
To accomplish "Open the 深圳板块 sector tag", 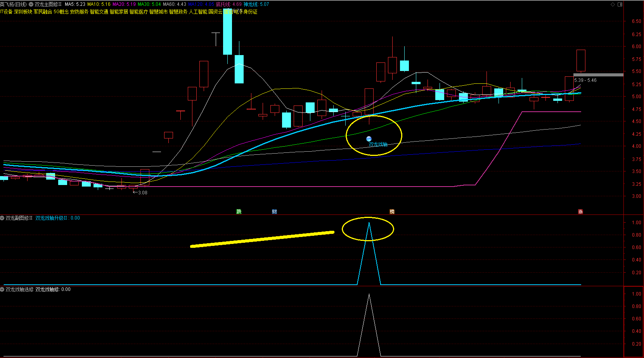I will click(23, 12).
